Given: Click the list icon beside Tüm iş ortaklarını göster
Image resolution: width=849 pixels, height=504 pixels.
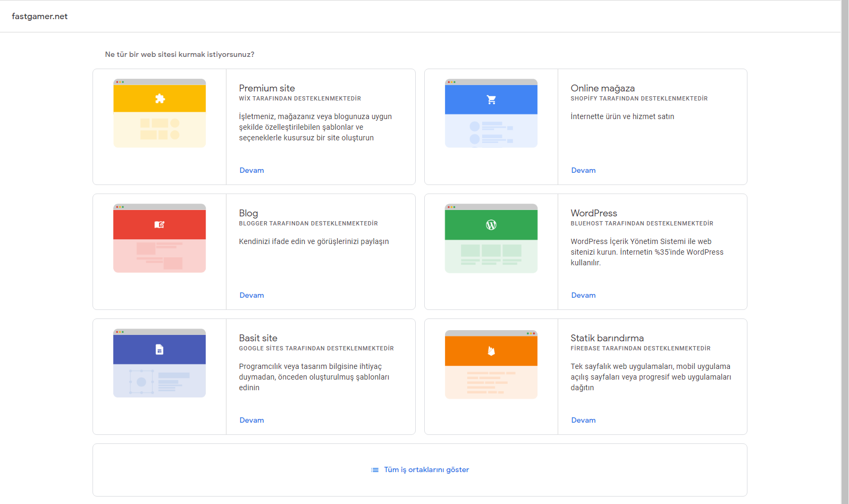Looking at the screenshot, I should (375, 470).
